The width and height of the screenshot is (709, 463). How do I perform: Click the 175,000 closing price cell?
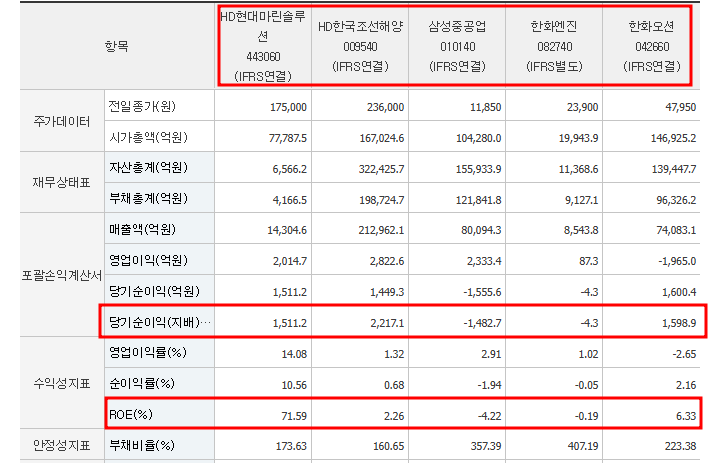tap(288, 107)
